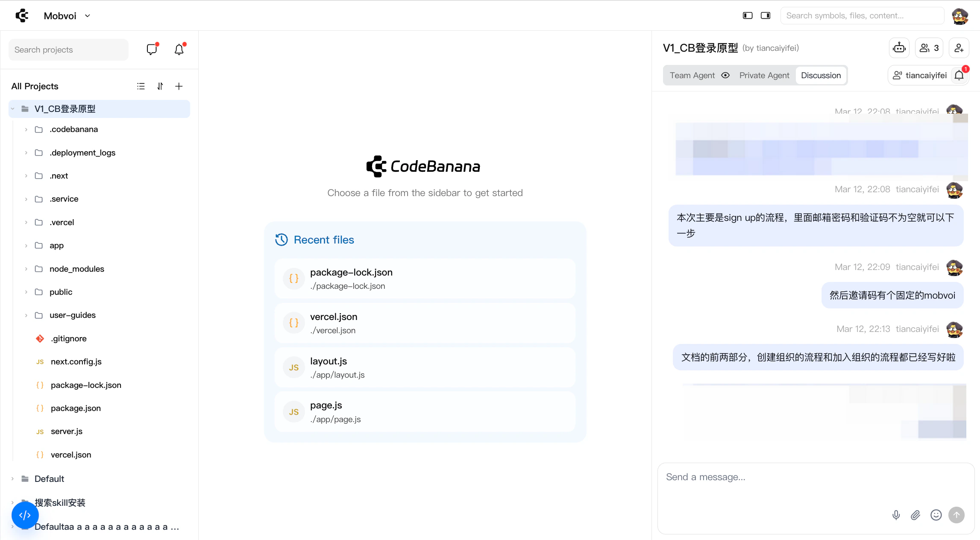Open the chat messages icon with red dot
The width and height of the screenshot is (980, 540).
pyautogui.click(x=152, y=50)
